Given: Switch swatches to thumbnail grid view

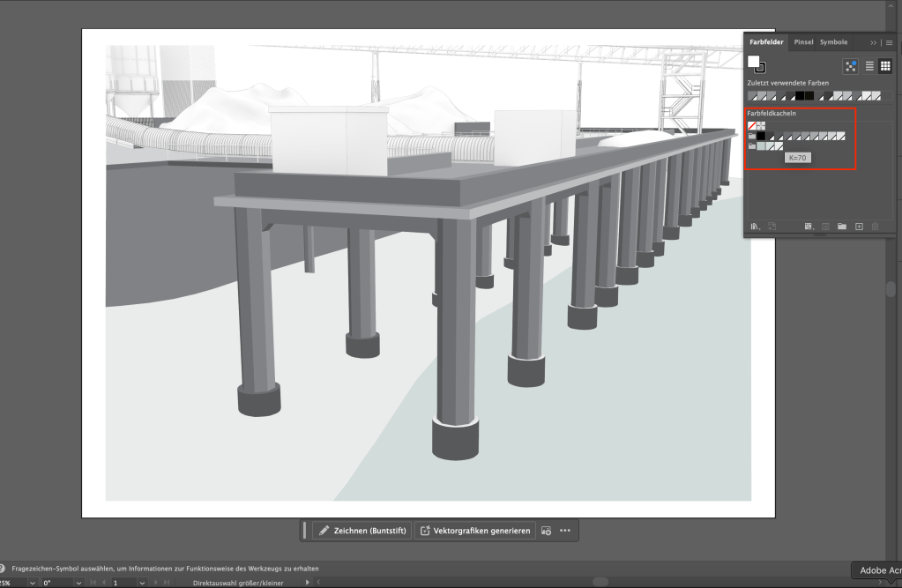Looking at the screenshot, I should [884, 65].
